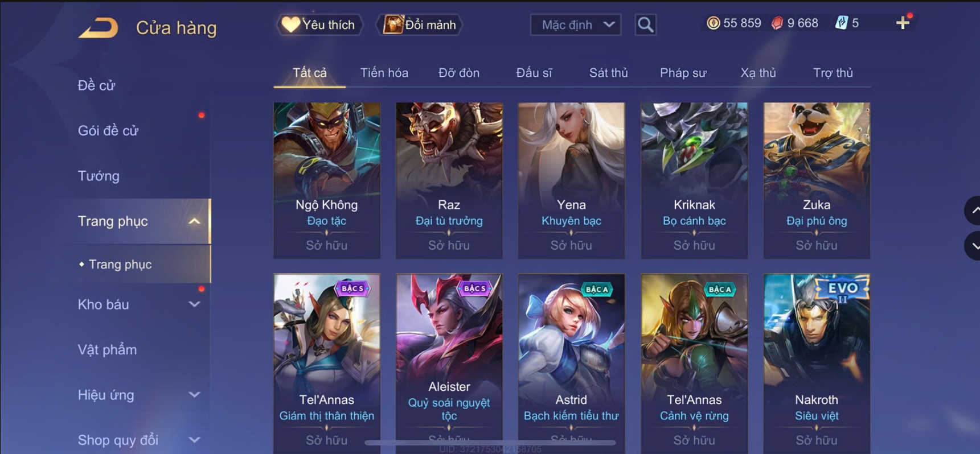Collapse the Trang phục sidebar section

coord(194,221)
